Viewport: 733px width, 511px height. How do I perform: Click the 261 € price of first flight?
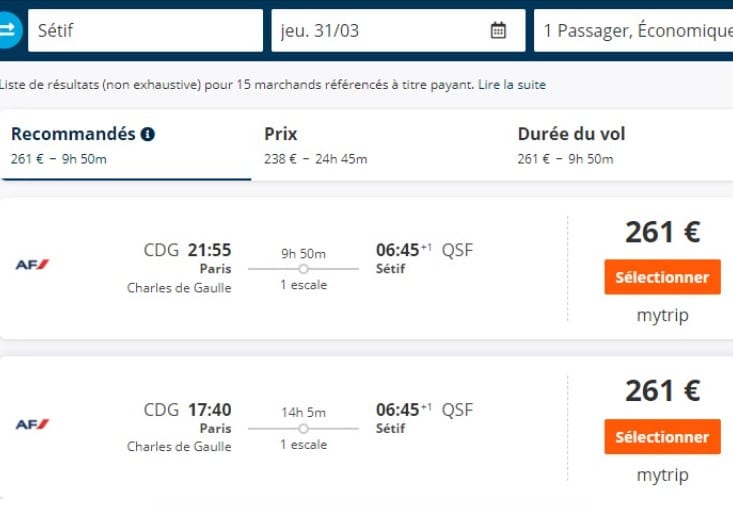coord(663,232)
